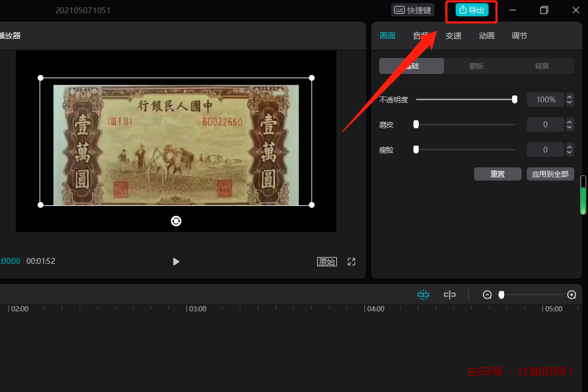The height and width of the screenshot is (392, 588).
Task: Play the video preview
Action: 176,262
